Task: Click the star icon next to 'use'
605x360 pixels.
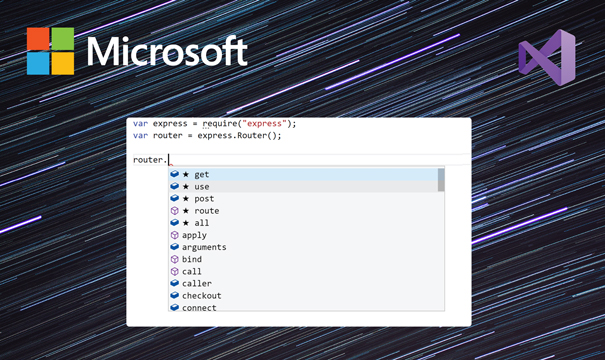Action: 186,187
